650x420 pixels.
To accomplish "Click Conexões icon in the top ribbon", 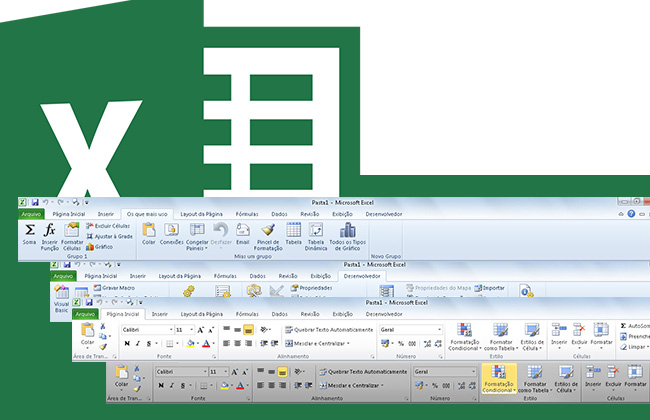I will coord(172,234).
